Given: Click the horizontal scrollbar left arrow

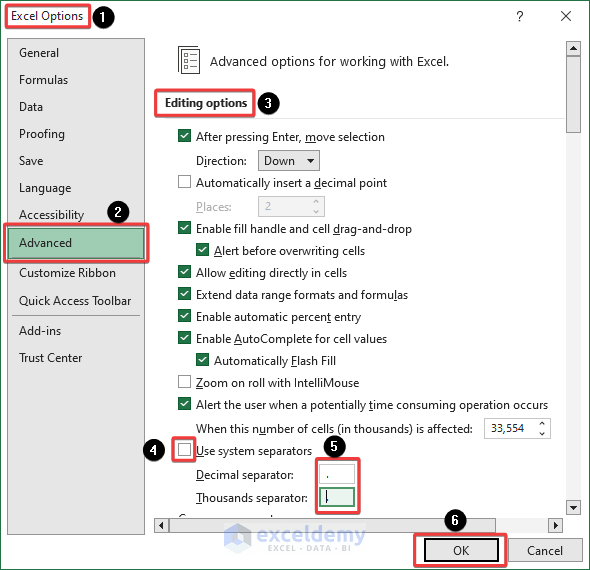Looking at the screenshot, I should tap(161, 525).
